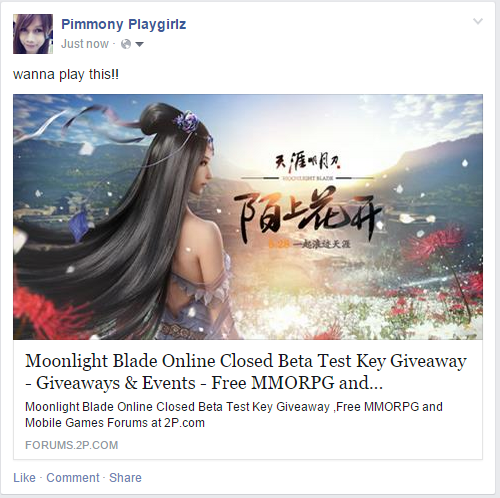
Task: Like the Moonlight Blade post
Action: coord(24,477)
